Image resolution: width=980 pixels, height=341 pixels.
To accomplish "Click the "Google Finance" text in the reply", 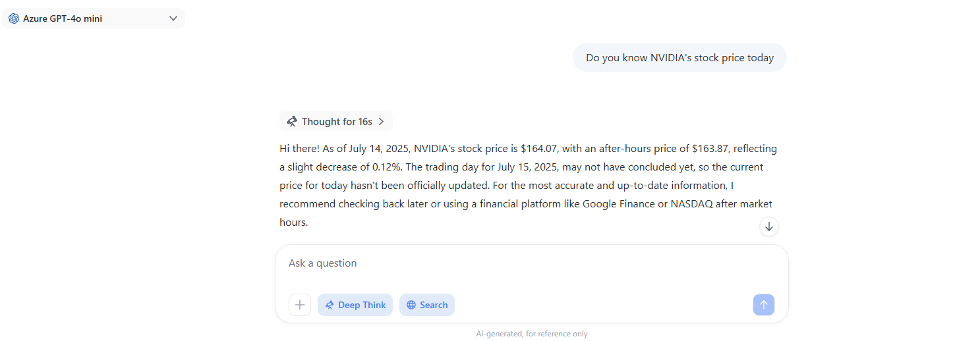I will (619, 204).
